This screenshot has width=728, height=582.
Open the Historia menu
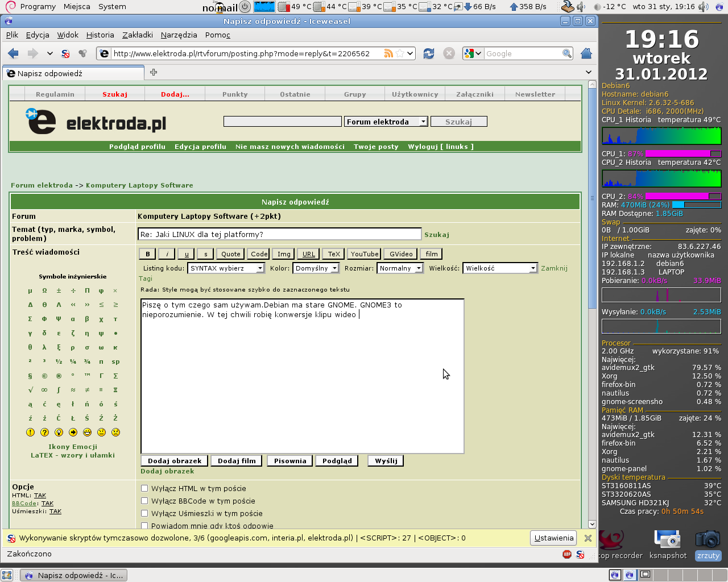(100, 35)
